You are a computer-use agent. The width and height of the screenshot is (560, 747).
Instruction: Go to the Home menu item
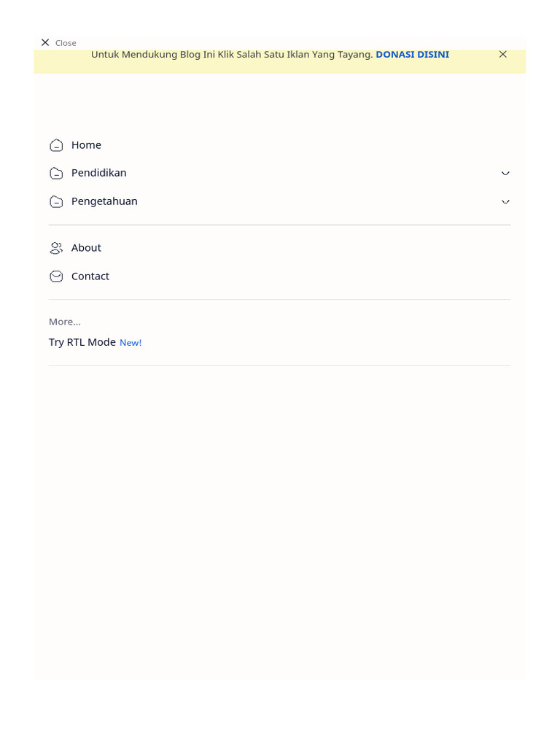(86, 145)
